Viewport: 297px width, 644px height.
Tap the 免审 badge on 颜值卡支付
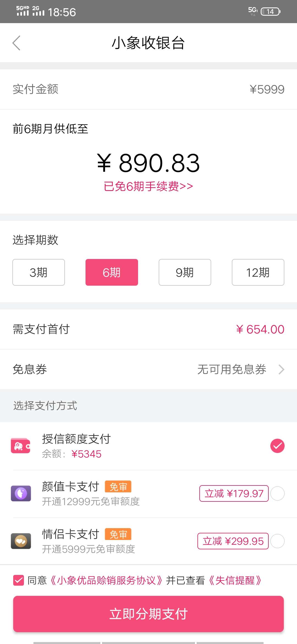[118, 487]
